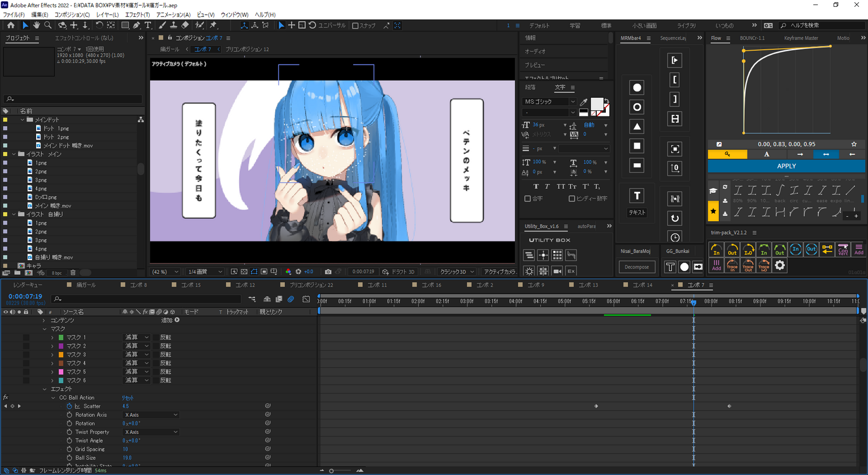This screenshot has width=868, height=475.
Task: Select the Puppet Pin tool
Action: (x=213, y=25)
